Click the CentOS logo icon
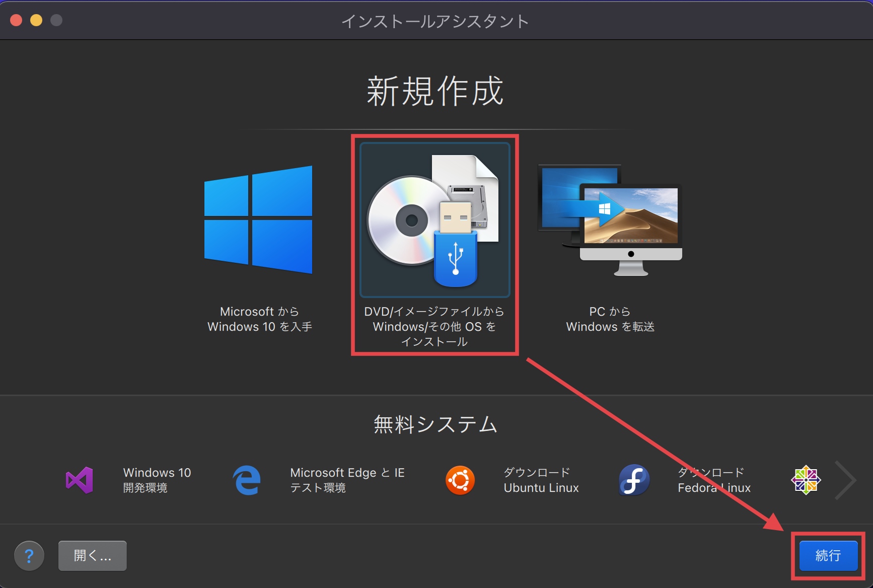Screen dimensions: 873x588 [806, 480]
